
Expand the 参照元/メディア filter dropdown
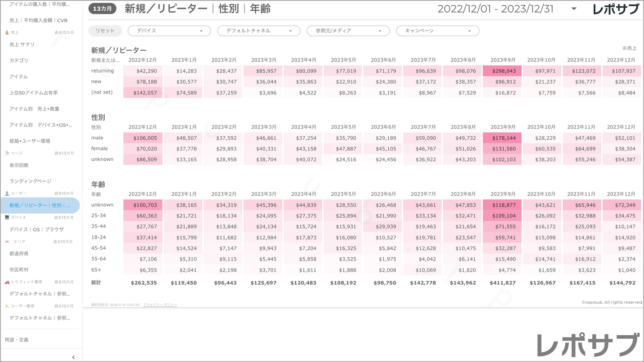tap(348, 31)
